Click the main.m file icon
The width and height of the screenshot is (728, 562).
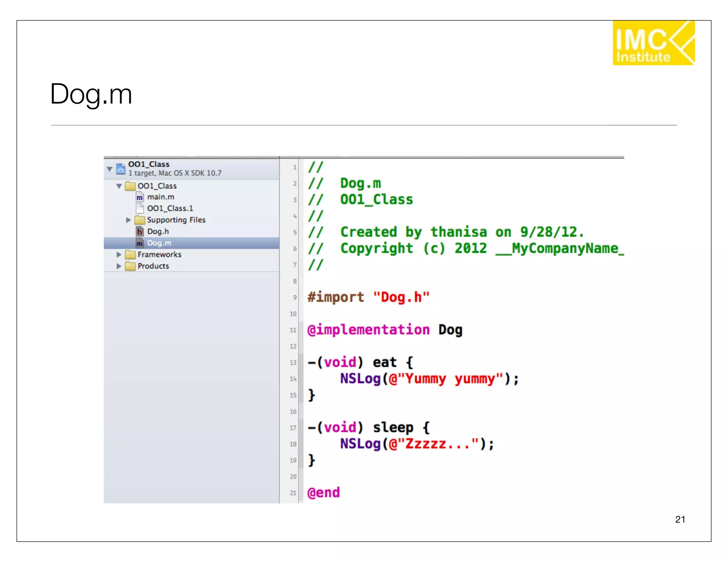coord(140,197)
